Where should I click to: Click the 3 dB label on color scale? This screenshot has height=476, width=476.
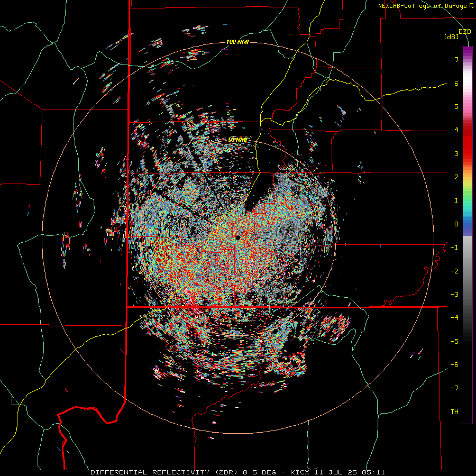pyautogui.click(x=456, y=153)
